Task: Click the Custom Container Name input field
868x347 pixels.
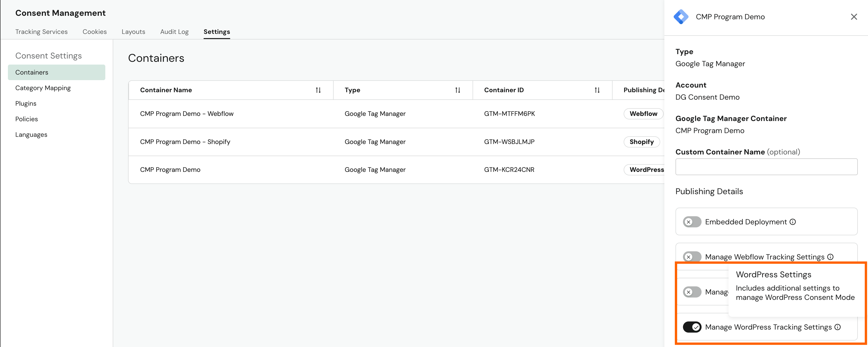Action: [766, 167]
